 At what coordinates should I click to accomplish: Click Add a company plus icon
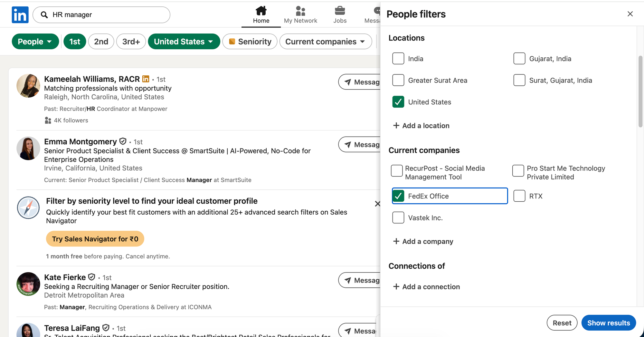click(x=396, y=241)
